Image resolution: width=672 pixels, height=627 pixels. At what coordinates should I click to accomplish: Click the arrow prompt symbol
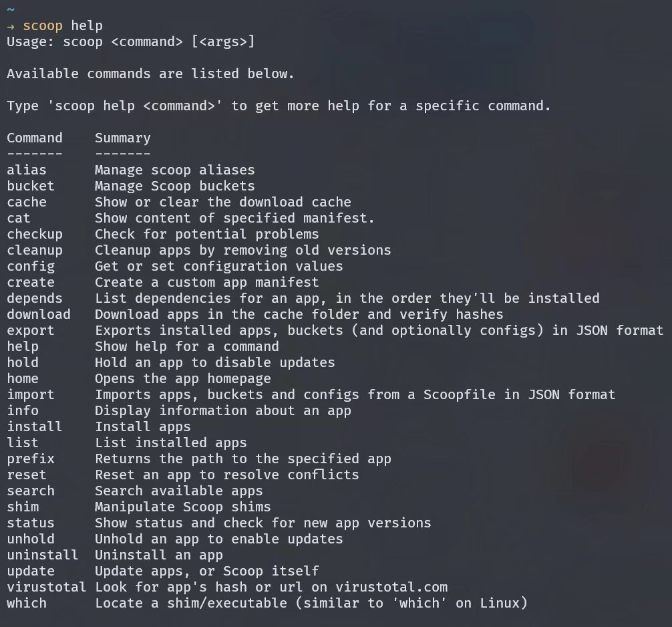tap(11, 26)
